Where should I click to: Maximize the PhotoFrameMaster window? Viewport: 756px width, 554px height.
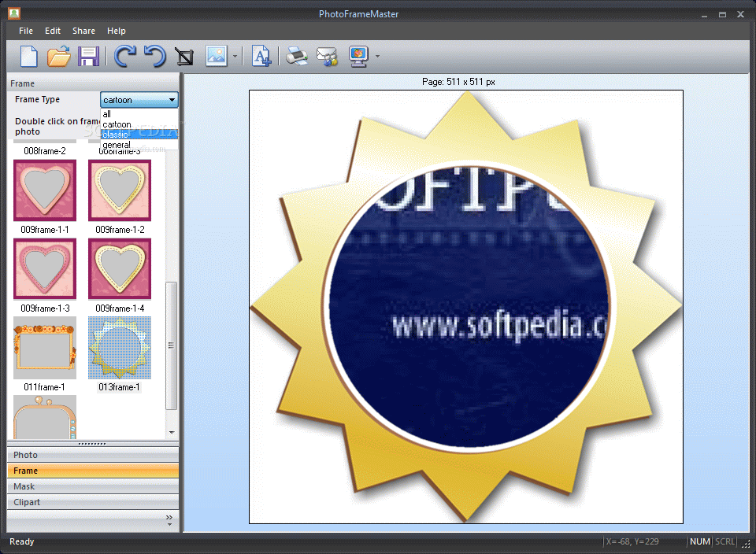click(722, 14)
